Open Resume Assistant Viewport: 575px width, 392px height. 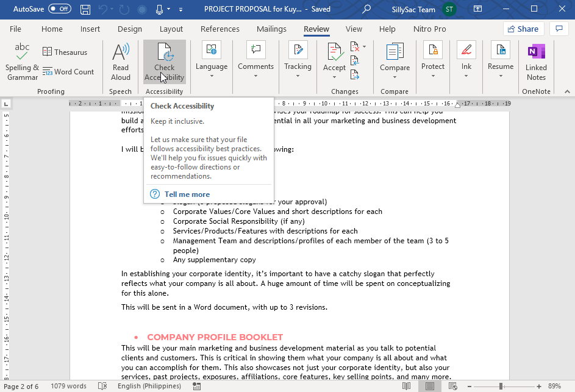(x=501, y=60)
